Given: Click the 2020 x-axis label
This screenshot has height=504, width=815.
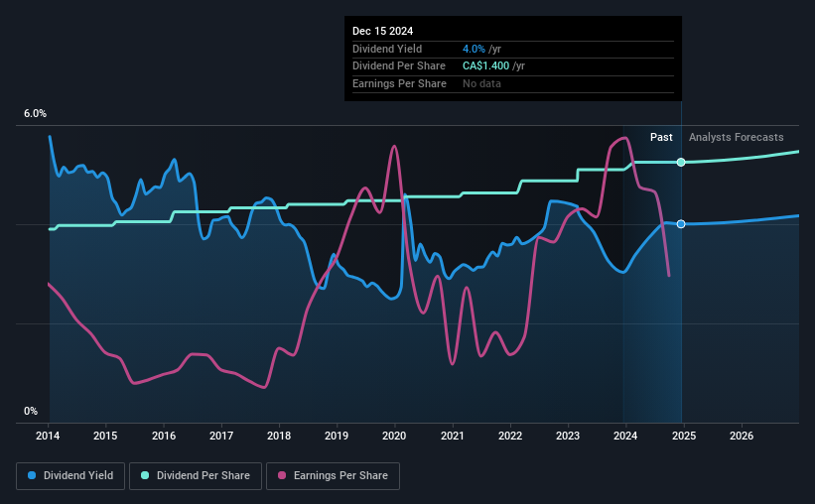Looking at the screenshot, I should [394, 436].
